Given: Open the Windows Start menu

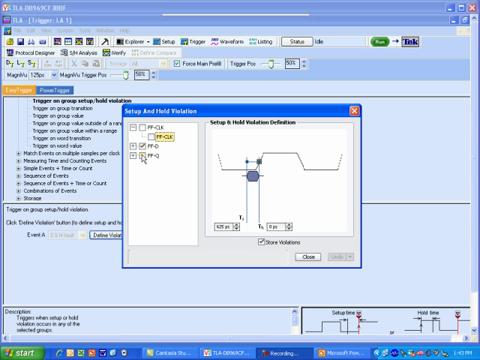Looking at the screenshot, I should pos(22,353).
